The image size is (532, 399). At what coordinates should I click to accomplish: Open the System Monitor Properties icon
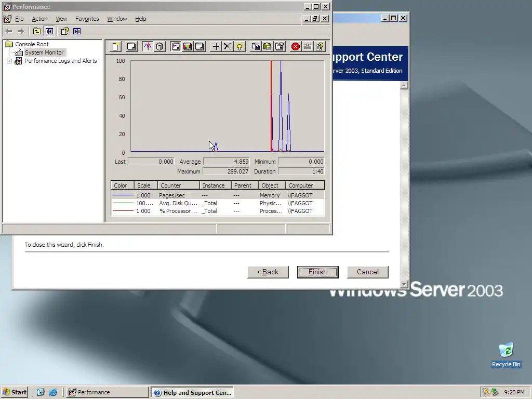tap(280, 46)
